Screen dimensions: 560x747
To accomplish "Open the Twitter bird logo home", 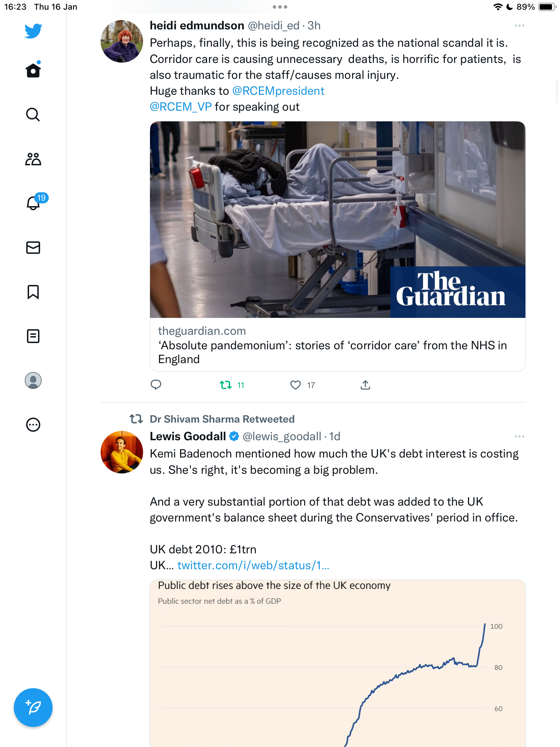I will click(33, 31).
